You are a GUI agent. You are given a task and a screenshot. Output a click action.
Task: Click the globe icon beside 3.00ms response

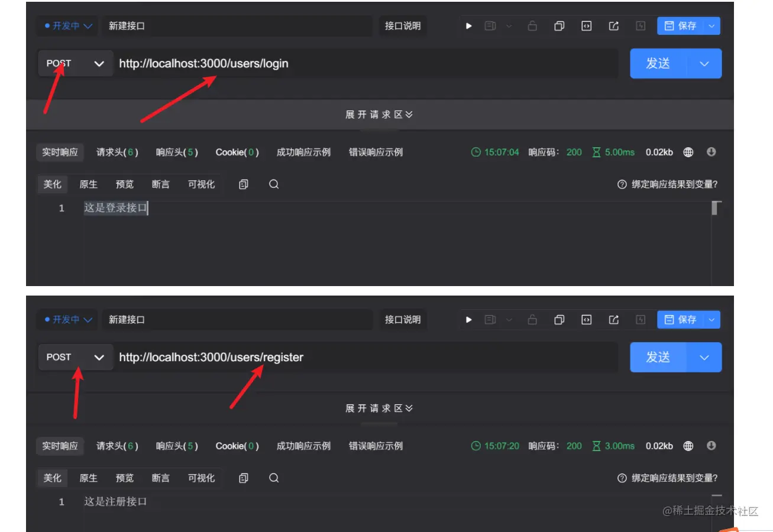click(x=688, y=446)
